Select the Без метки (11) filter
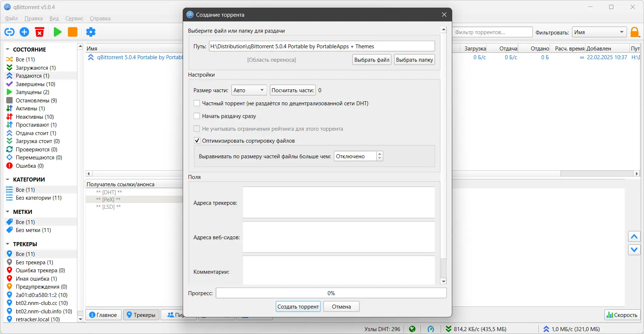The height and width of the screenshot is (334, 644). pyautogui.click(x=33, y=230)
